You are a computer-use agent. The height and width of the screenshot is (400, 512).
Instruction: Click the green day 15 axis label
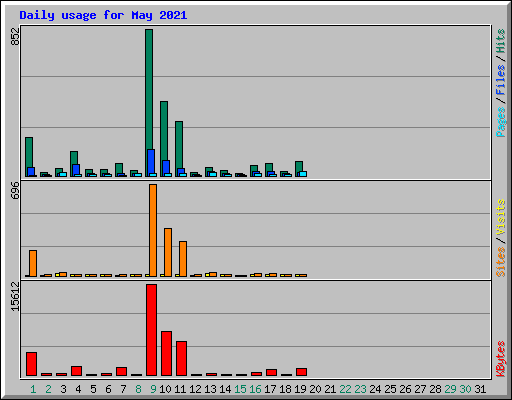pyautogui.click(x=240, y=389)
